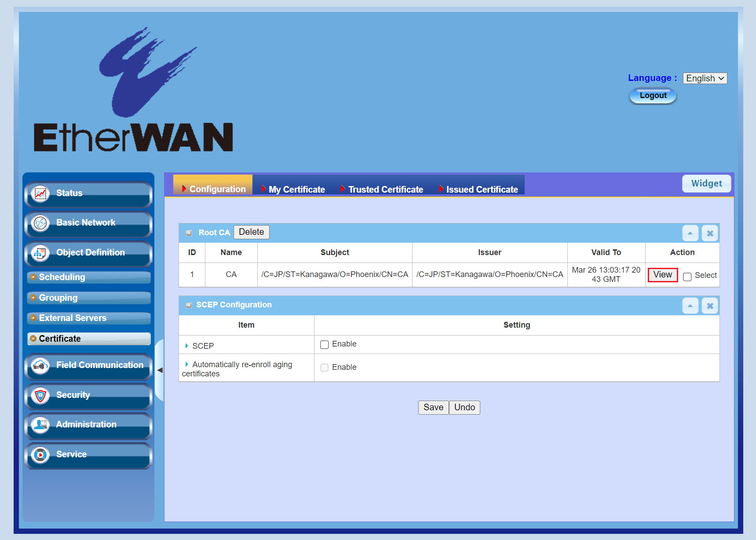Select Certificate submenu item
The image size is (756, 540).
click(x=89, y=339)
